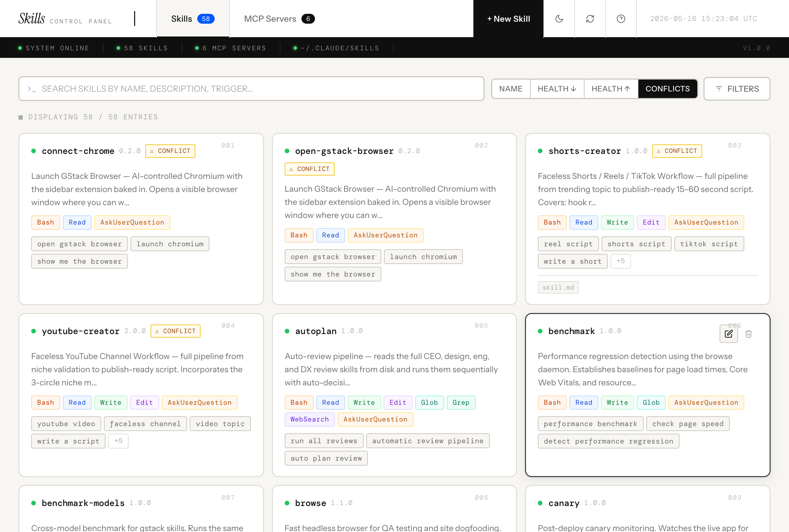Click the refresh icon in header
Viewport: 789px width, 532px height.
(x=590, y=19)
